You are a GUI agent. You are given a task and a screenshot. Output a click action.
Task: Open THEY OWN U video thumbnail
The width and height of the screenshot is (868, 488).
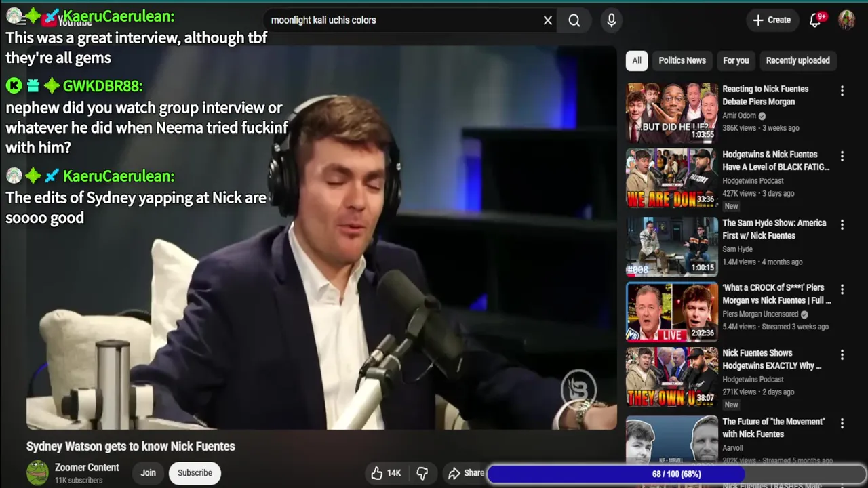click(x=672, y=377)
